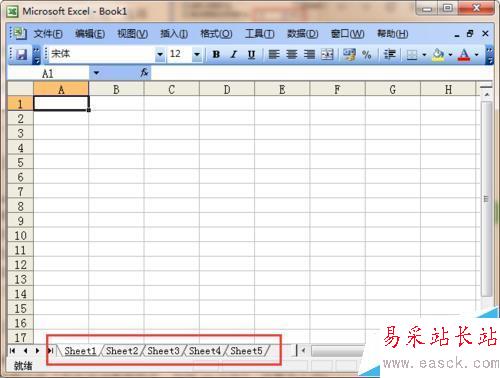Jump to the first sheet tab arrow

coord(13,351)
